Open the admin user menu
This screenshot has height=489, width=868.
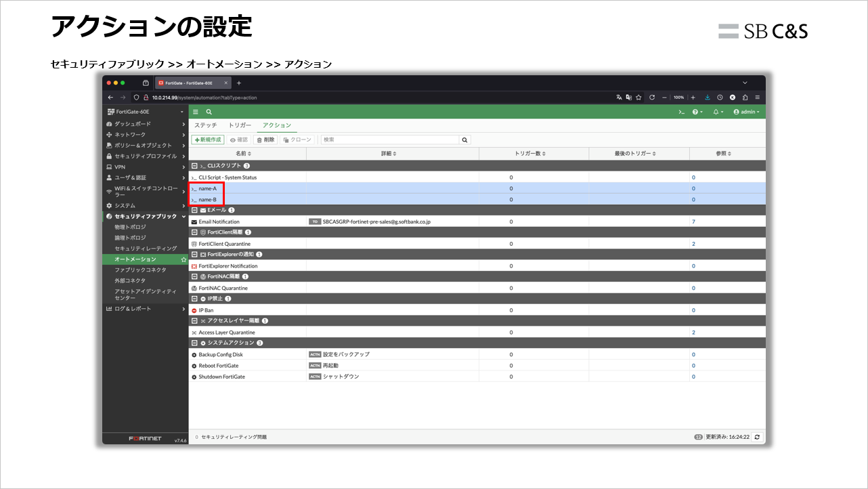point(747,112)
